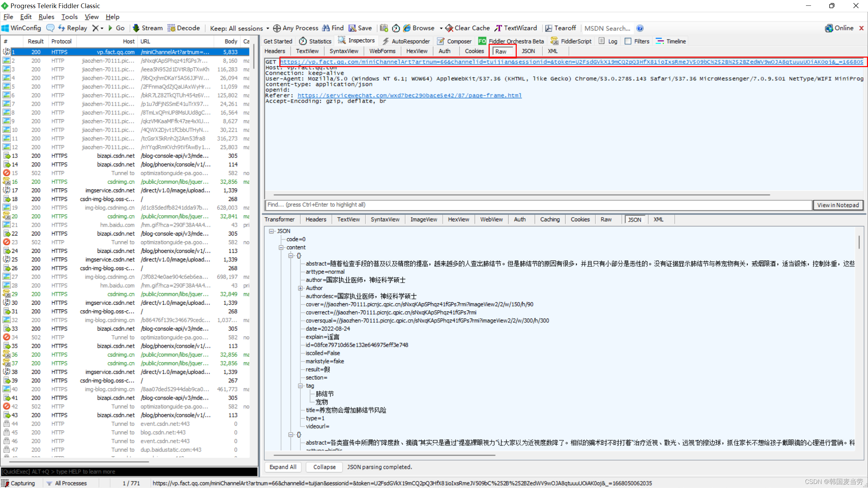Switch to the Statistics tab
This screenshot has height=488, width=868.
click(x=315, y=41)
